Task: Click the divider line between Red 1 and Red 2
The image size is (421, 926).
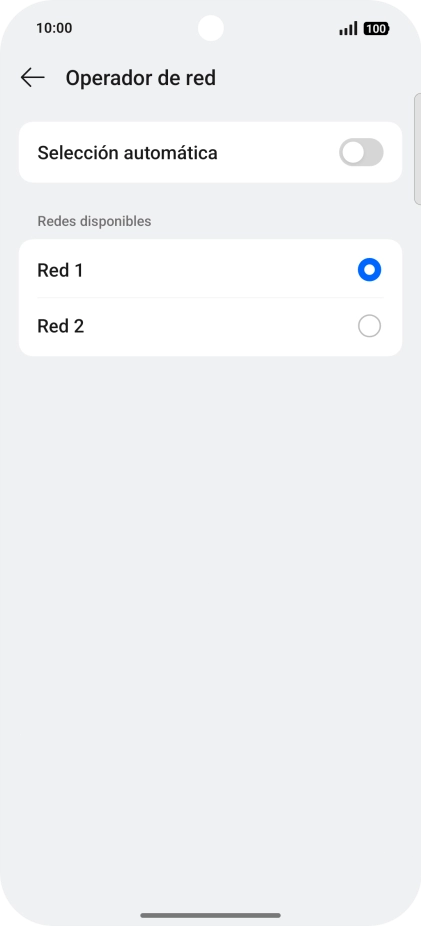Action: (210, 298)
